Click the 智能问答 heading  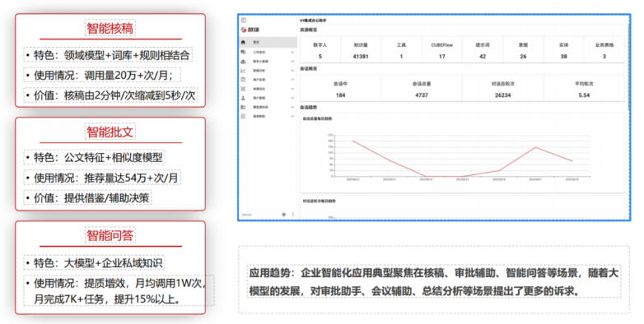pyautogui.click(x=110, y=235)
